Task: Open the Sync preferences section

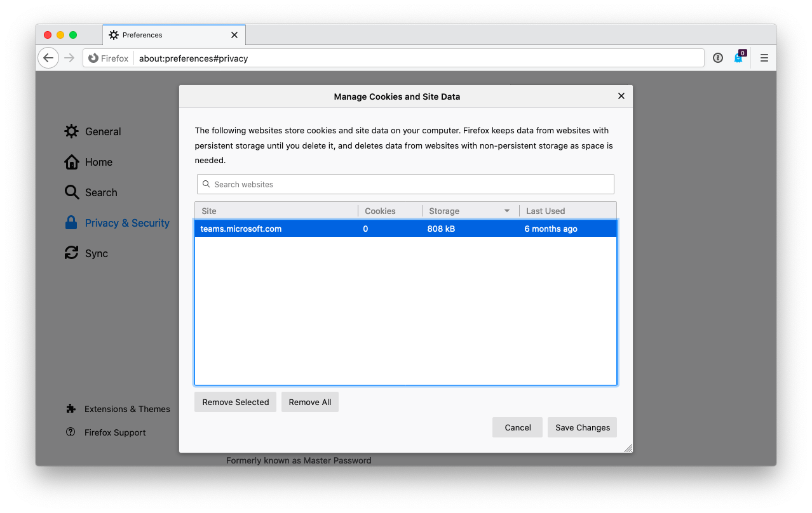Action: click(96, 253)
